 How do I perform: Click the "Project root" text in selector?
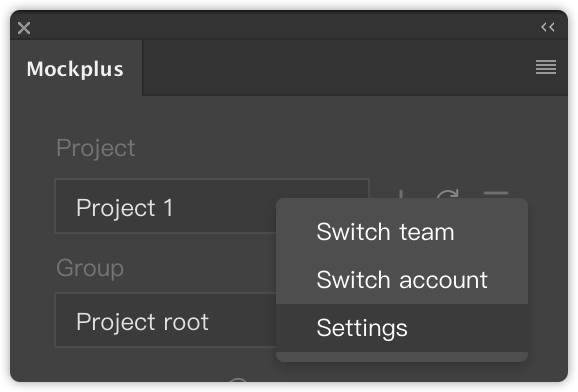(142, 322)
